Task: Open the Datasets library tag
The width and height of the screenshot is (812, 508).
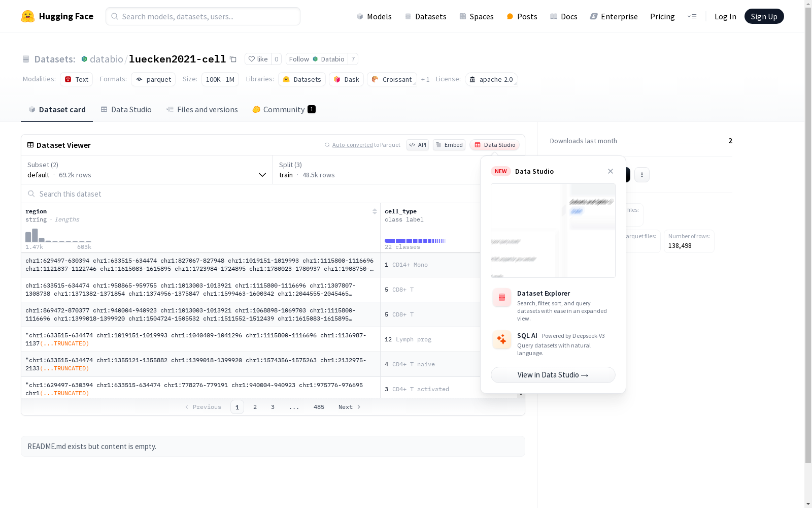Action: [302, 79]
